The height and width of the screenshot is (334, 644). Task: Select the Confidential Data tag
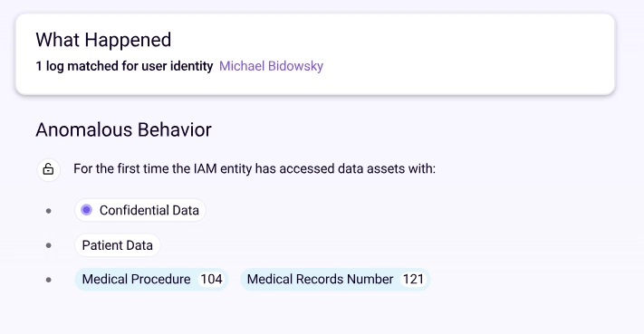pos(140,210)
